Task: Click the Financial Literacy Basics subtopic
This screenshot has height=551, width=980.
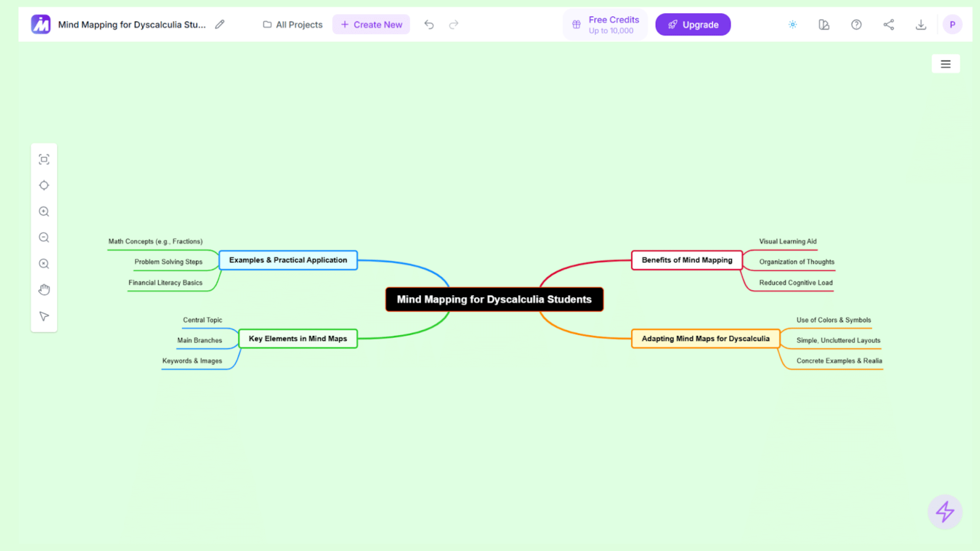Action: [x=165, y=283]
